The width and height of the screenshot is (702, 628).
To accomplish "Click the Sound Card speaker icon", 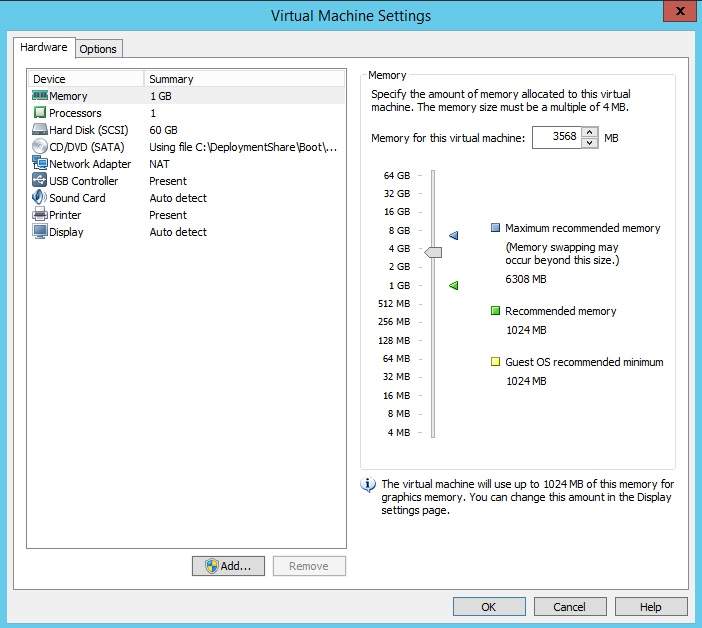I will pyautogui.click(x=40, y=198).
